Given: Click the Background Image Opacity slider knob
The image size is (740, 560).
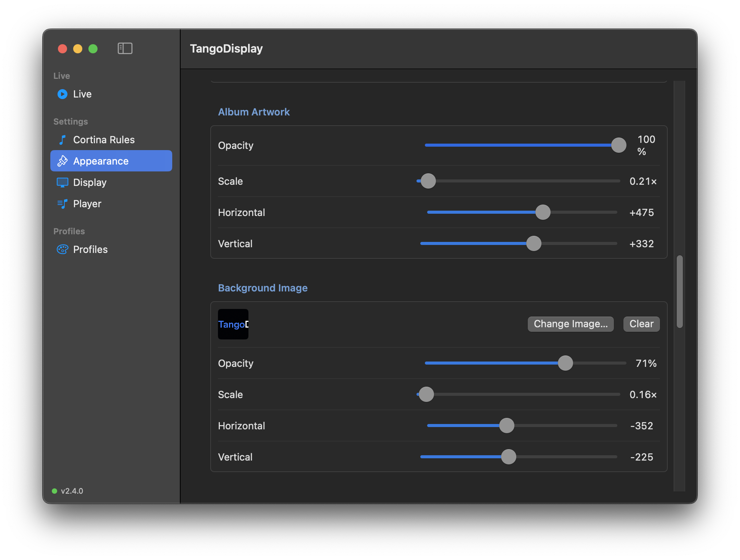Looking at the screenshot, I should coord(565,363).
